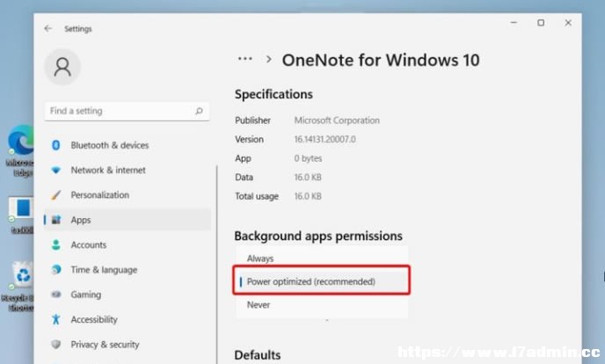This screenshot has height=364, width=605.
Task: Click the search magnifier icon
Action: [199, 111]
